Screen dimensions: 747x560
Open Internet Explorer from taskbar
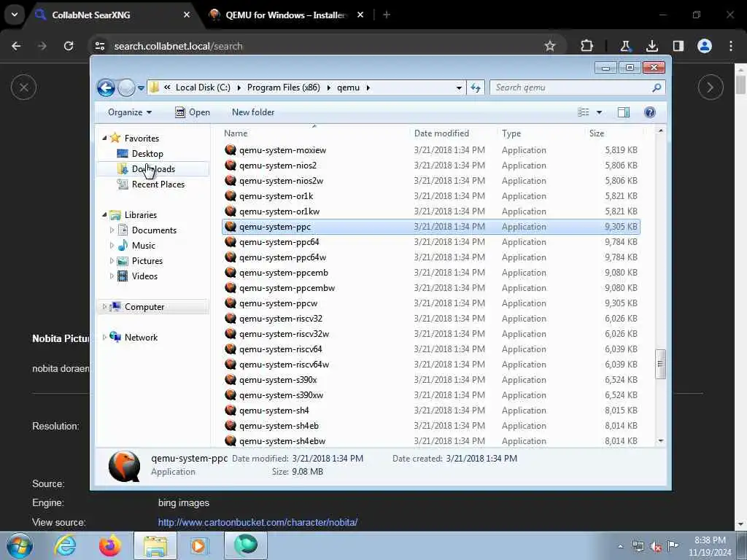[65, 545]
